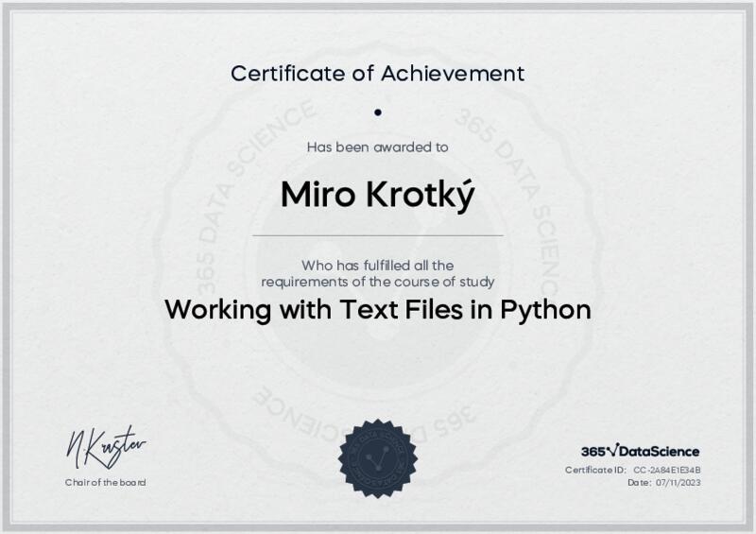Click the 'Certificate ID:' label

(x=595, y=470)
